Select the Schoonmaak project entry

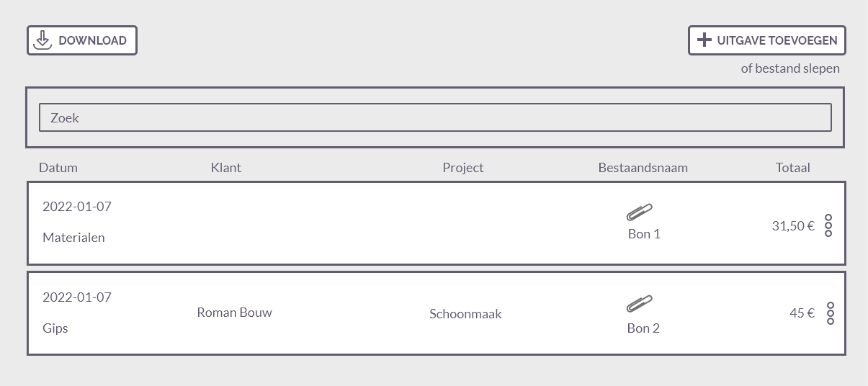pos(466,314)
